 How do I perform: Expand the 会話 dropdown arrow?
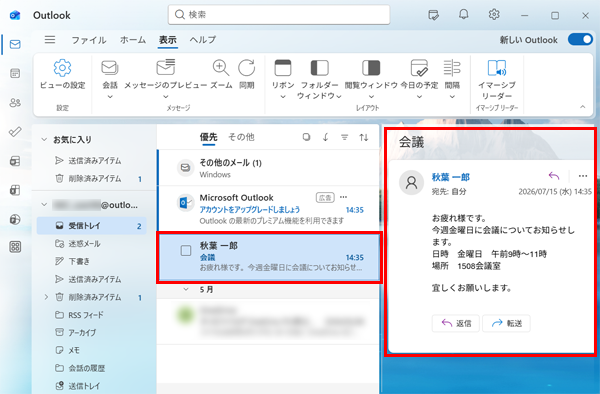[110, 97]
